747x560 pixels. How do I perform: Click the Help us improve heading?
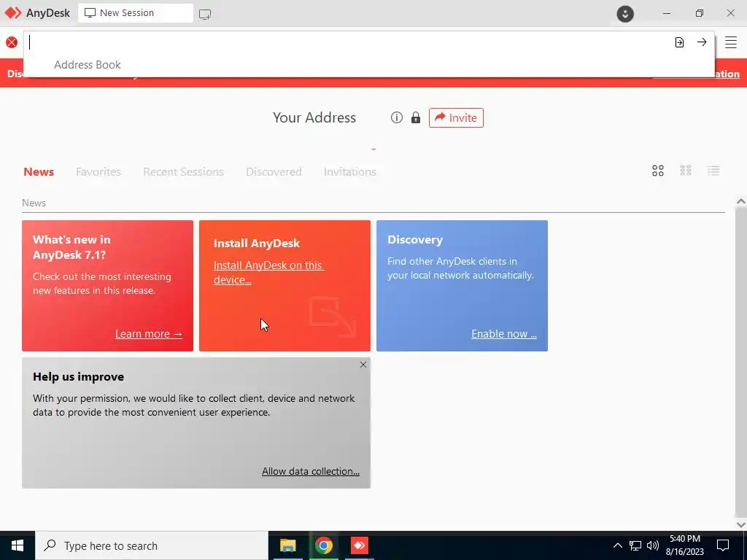tap(79, 377)
